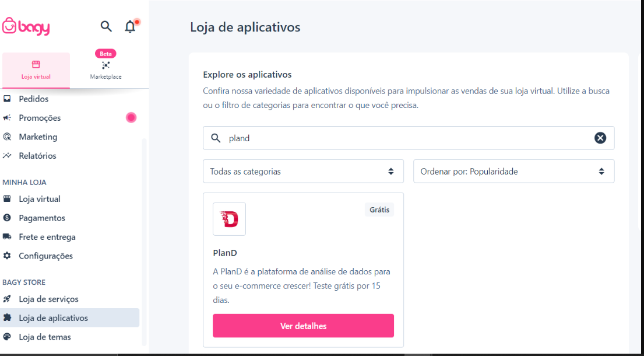Select Loja de aplicativos in sidebar
The image size is (644, 356).
pos(70,317)
